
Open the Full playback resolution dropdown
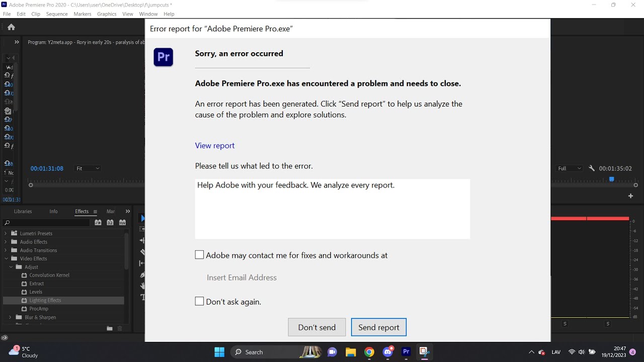tap(570, 168)
